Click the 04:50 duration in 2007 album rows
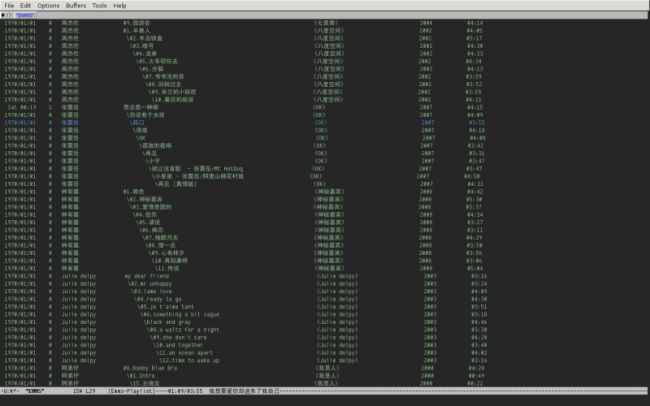 point(472,177)
